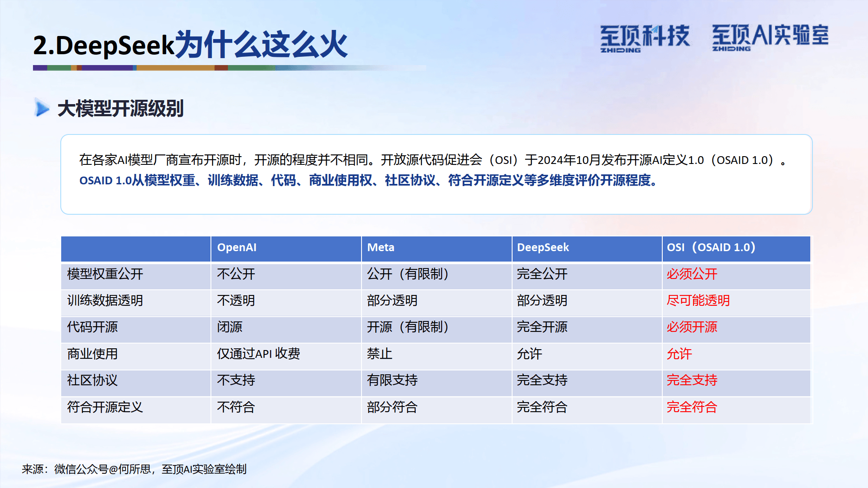Click the 至顶AI实验室 logo

point(770,37)
